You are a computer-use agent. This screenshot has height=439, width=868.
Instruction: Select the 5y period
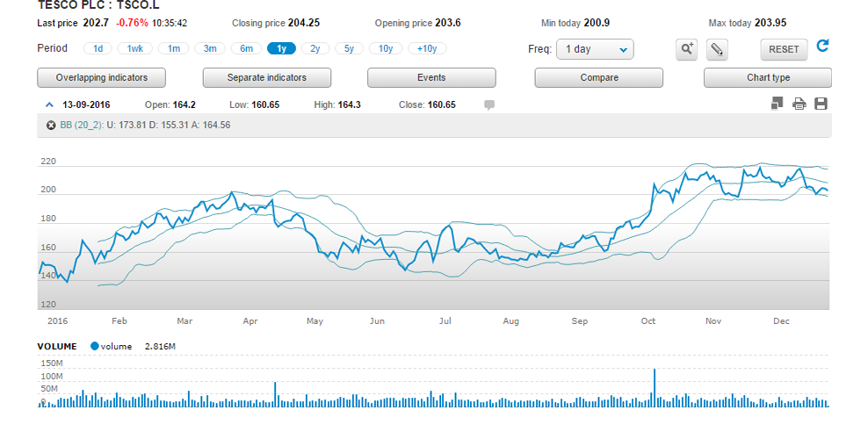[x=349, y=48]
